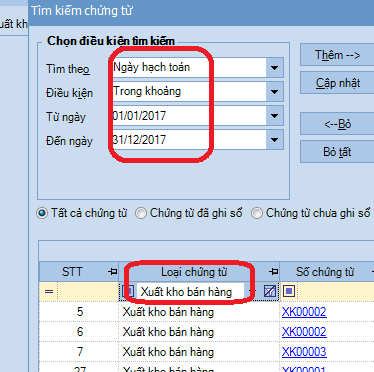Select 'Xuất kho bán hàng' cell in row 7
The height and width of the screenshot is (372, 374).
199,352
